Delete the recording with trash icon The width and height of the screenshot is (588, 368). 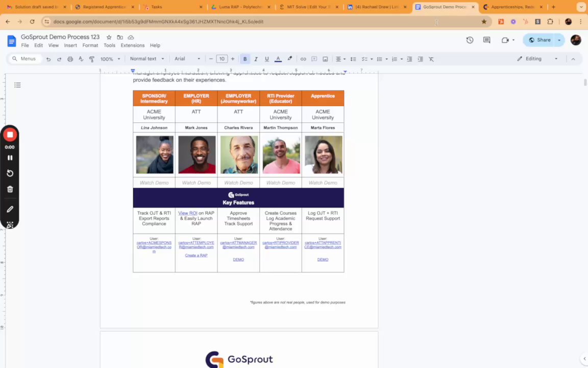click(x=10, y=189)
